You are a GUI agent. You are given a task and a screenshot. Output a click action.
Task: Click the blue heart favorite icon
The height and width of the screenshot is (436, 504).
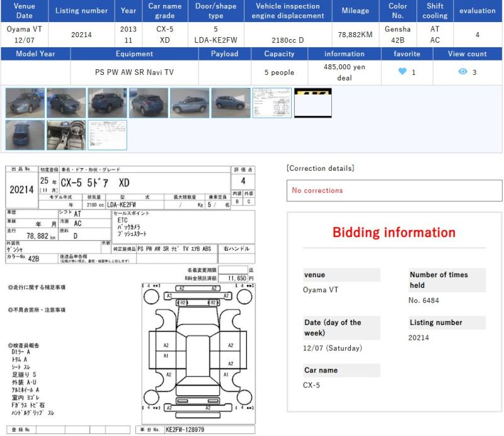click(402, 71)
